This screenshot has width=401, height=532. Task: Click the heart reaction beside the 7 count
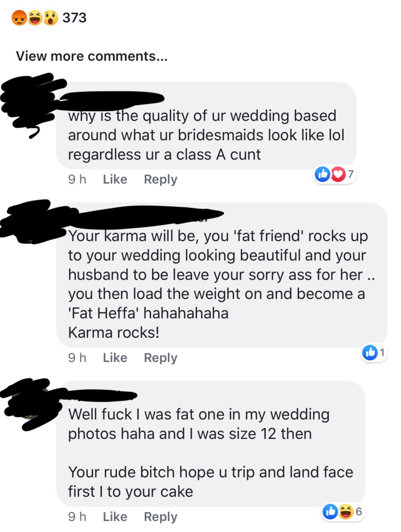[x=338, y=174]
